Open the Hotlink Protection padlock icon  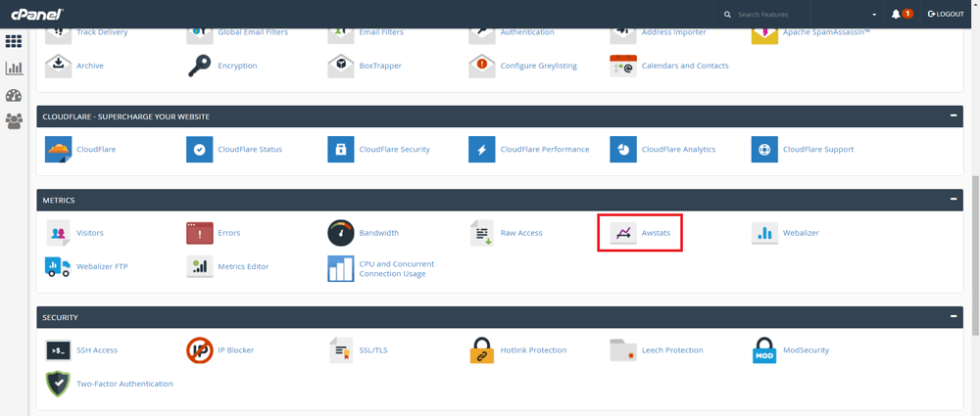pyautogui.click(x=482, y=350)
